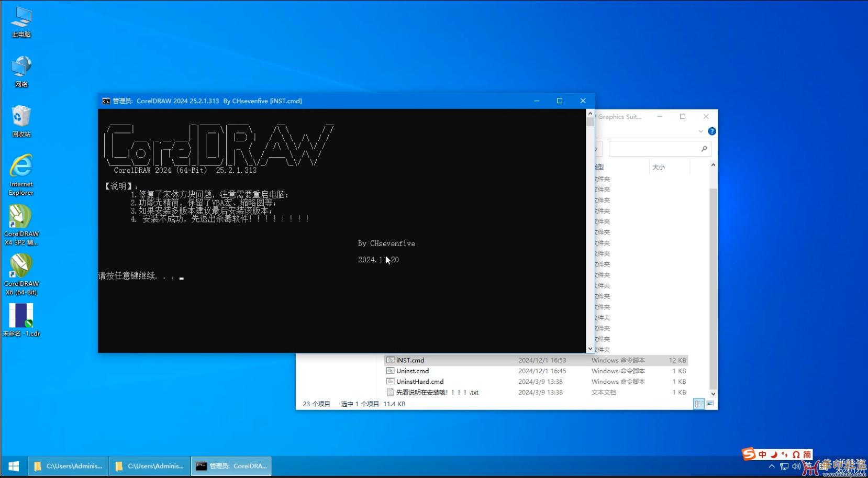This screenshot has height=478, width=868.
Task: Open the Windows Start menu
Action: click(x=14, y=466)
